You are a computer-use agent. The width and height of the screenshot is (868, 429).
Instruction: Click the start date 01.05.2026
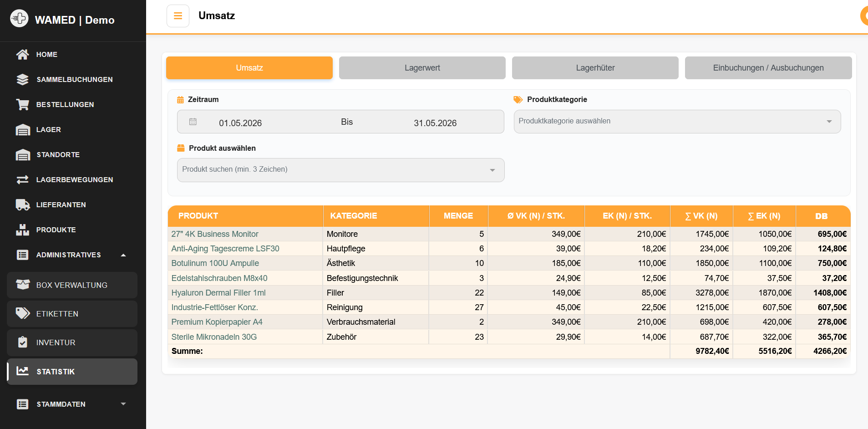point(240,123)
